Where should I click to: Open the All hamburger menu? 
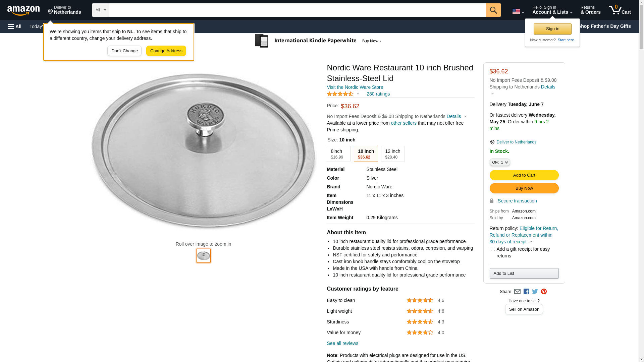click(15, 26)
